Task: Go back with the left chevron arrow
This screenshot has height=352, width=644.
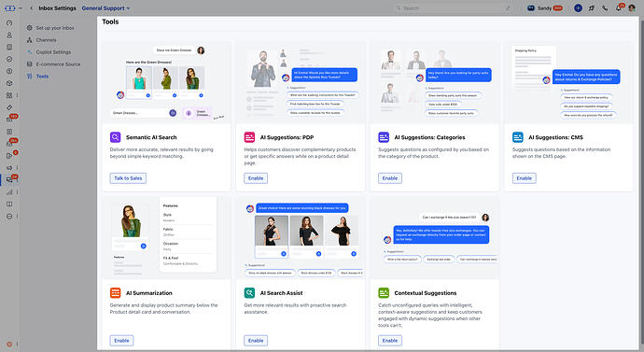Action: 31,8
